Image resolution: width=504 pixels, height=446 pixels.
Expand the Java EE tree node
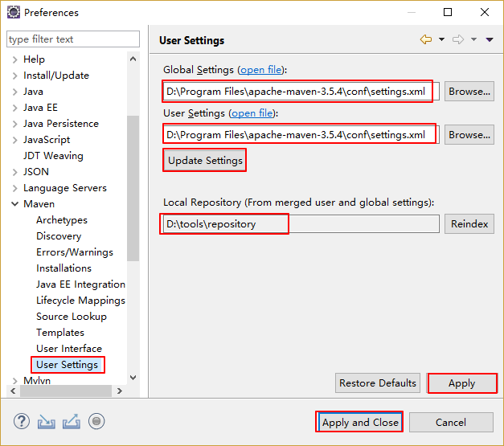point(14,108)
